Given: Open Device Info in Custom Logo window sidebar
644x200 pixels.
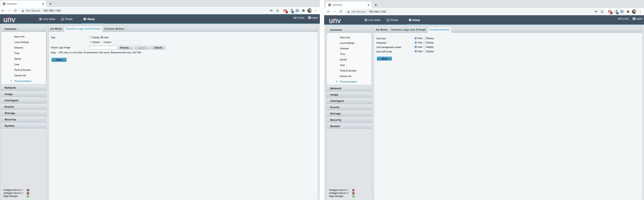Looking at the screenshot, I should 20,75.
